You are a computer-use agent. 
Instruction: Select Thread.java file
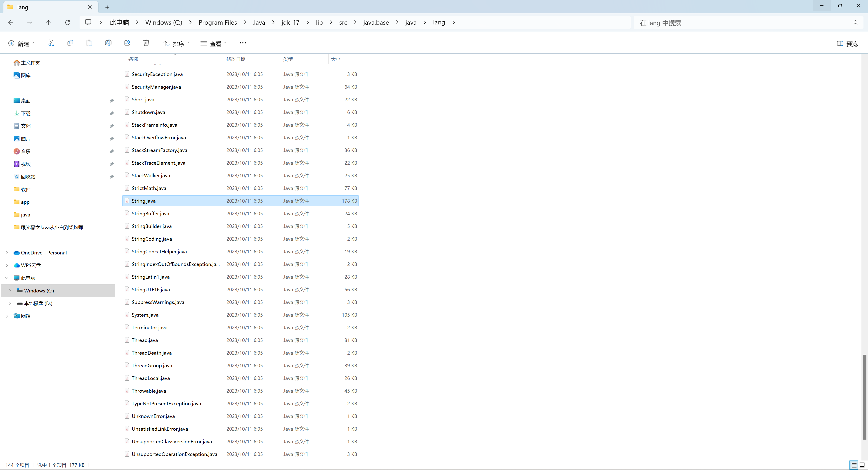click(x=240, y=340)
